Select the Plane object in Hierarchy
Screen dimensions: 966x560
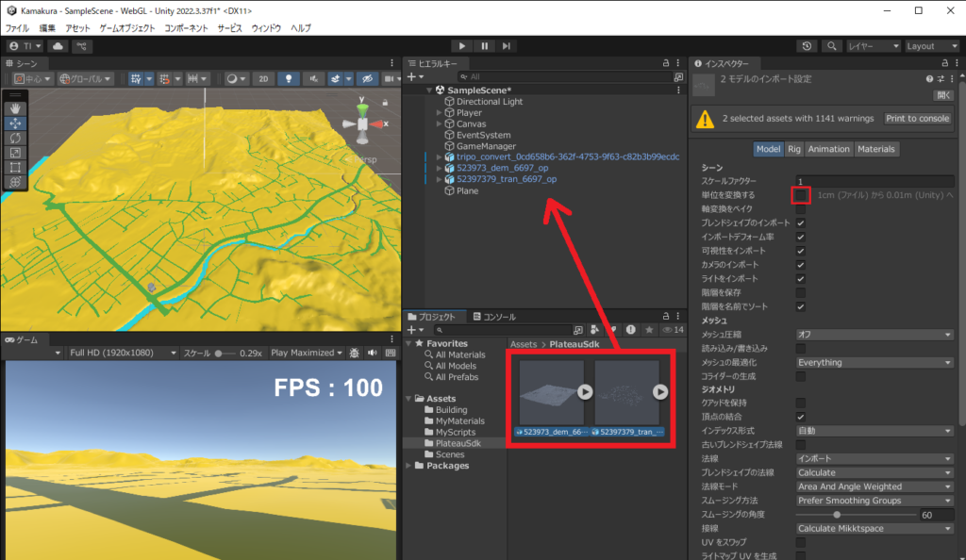(467, 190)
